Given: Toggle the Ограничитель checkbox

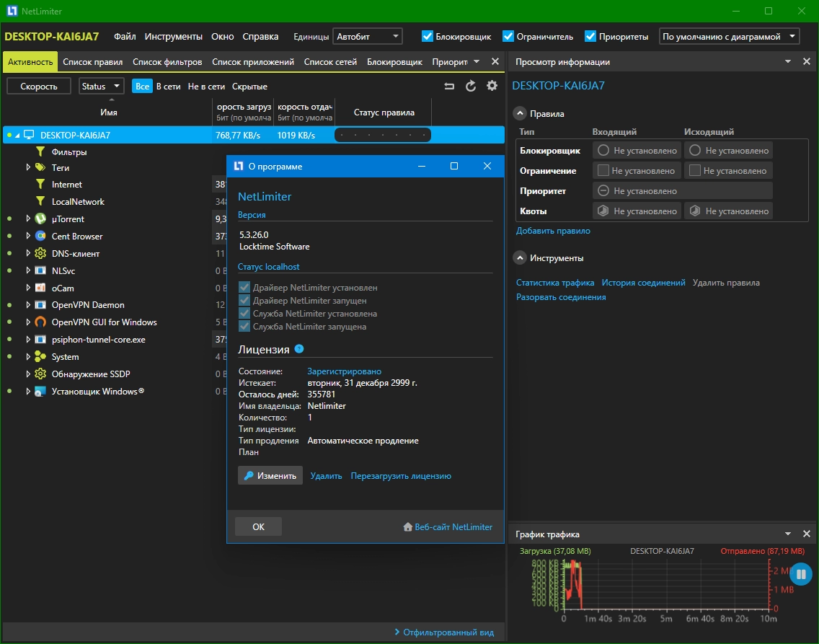Looking at the screenshot, I should (x=508, y=36).
